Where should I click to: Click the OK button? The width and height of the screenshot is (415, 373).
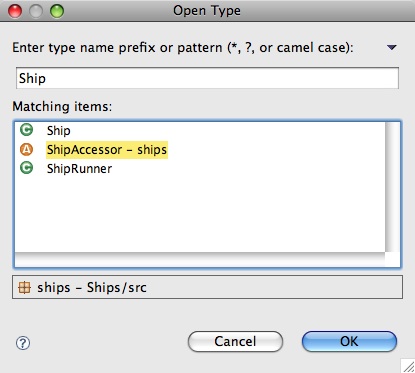click(349, 341)
